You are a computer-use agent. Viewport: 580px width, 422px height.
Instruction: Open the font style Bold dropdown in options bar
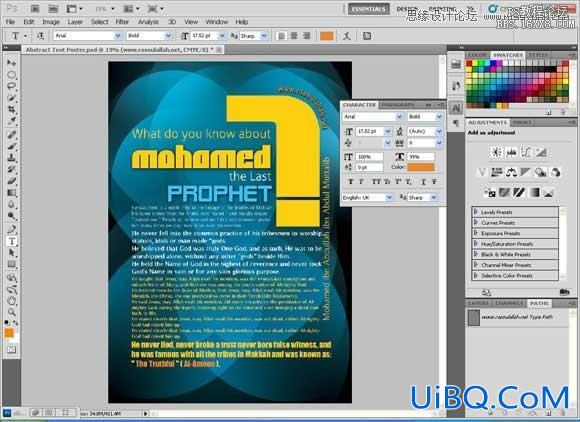168,36
